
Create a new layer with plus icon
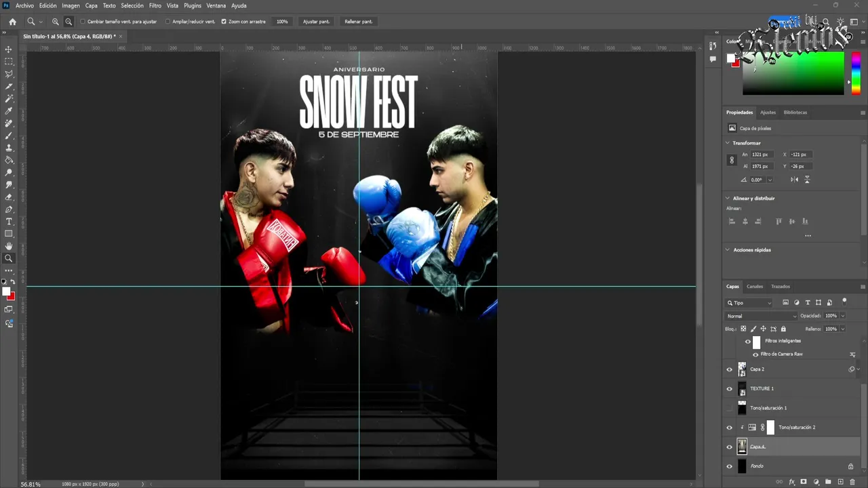[840, 482]
